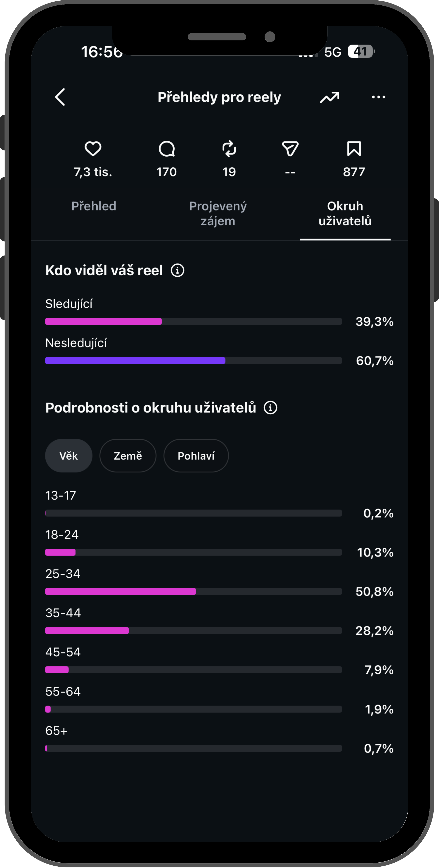This screenshot has width=439, height=868.
Task: Open info icon beside Kdo viděl váš reel
Action: [x=177, y=270]
